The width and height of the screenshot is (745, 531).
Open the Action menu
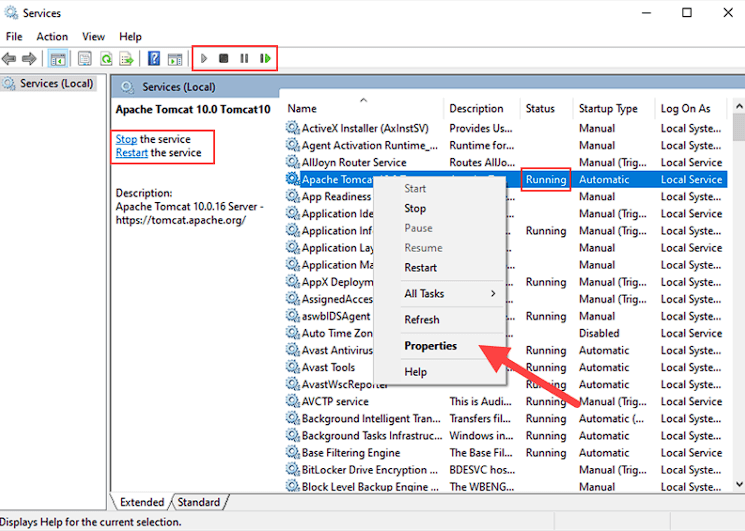tap(52, 37)
